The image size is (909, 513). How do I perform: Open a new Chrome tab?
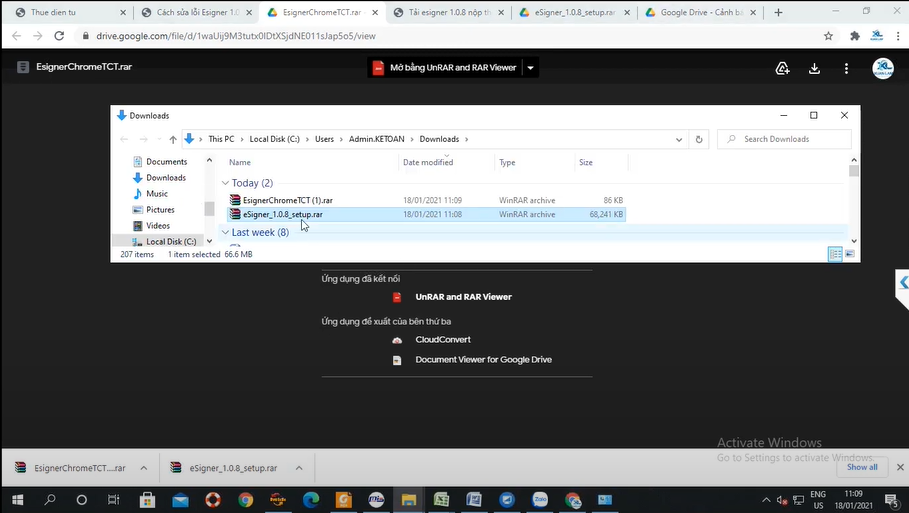(x=779, y=12)
